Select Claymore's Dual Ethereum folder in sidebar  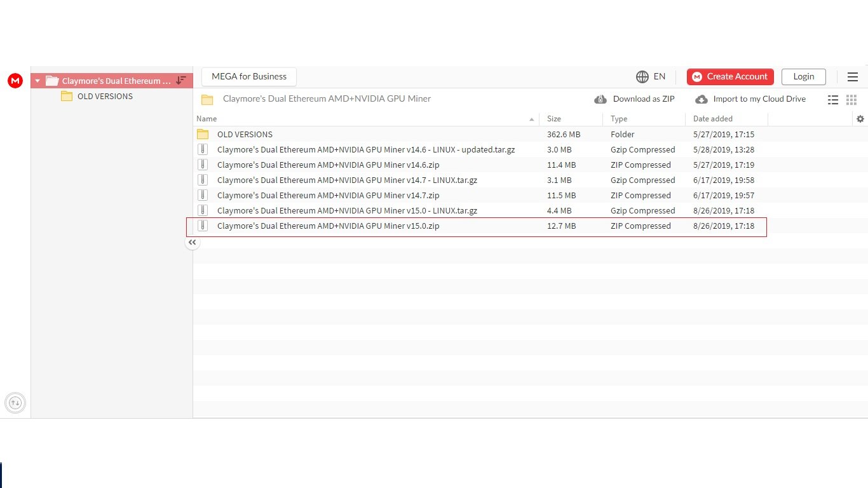coord(112,81)
